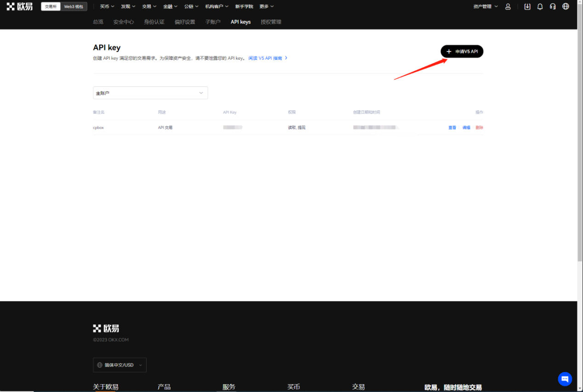This screenshot has width=583, height=392.
Task: Click the 产品 footer heading
Action: click(164, 387)
